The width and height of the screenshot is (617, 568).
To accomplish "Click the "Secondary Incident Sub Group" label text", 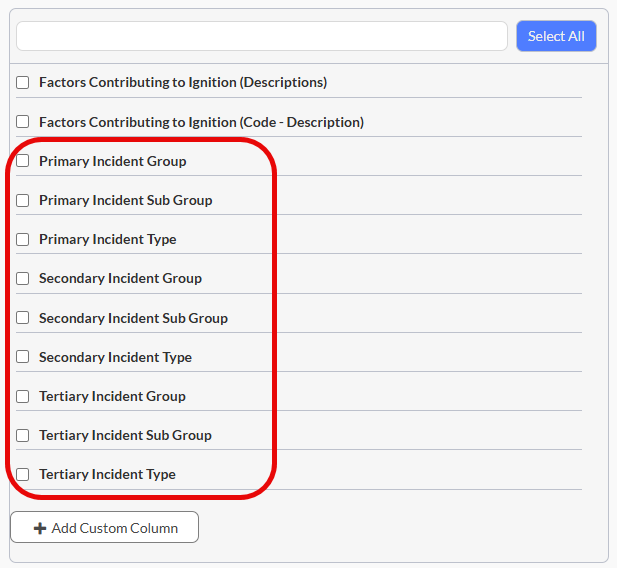I will point(133,318).
